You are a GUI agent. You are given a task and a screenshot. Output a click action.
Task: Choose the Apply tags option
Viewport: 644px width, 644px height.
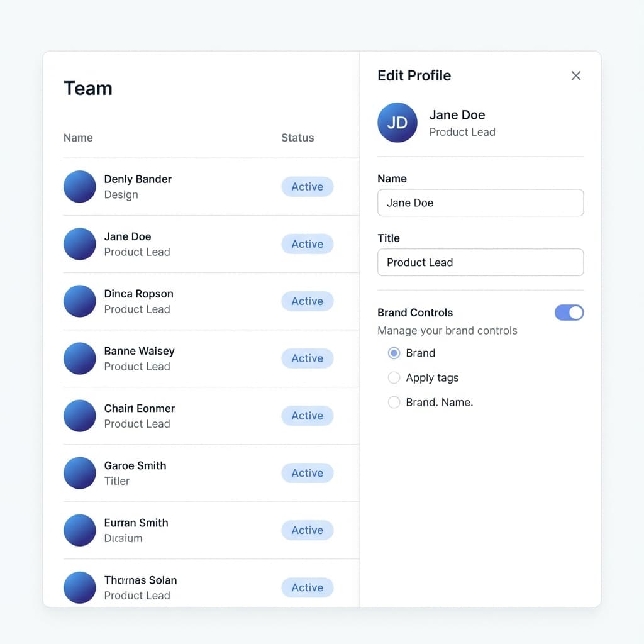pyautogui.click(x=394, y=377)
